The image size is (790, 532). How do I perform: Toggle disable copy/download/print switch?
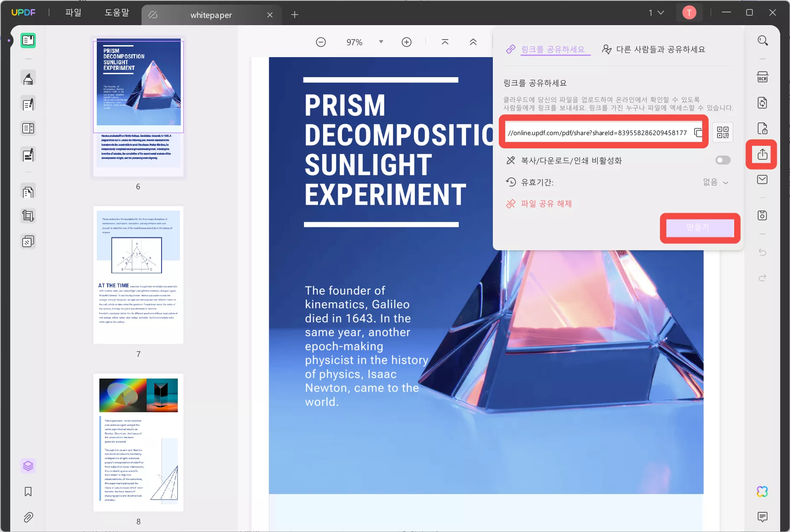click(723, 160)
